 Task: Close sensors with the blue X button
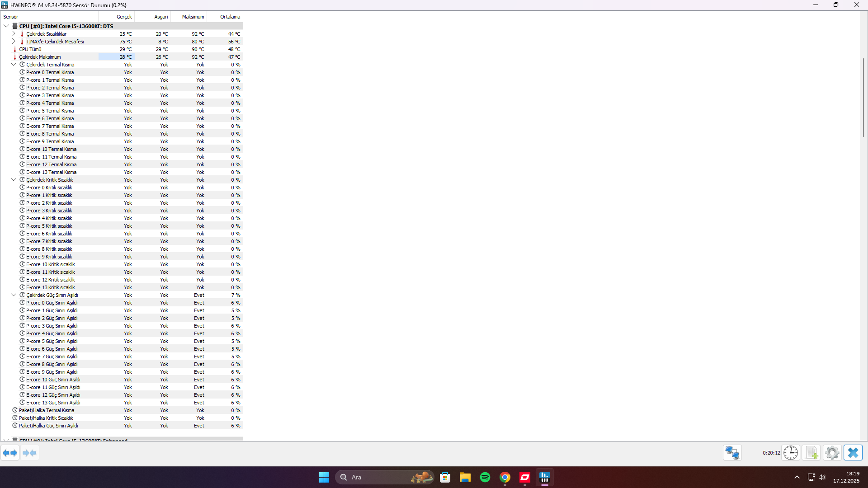click(853, 453)
